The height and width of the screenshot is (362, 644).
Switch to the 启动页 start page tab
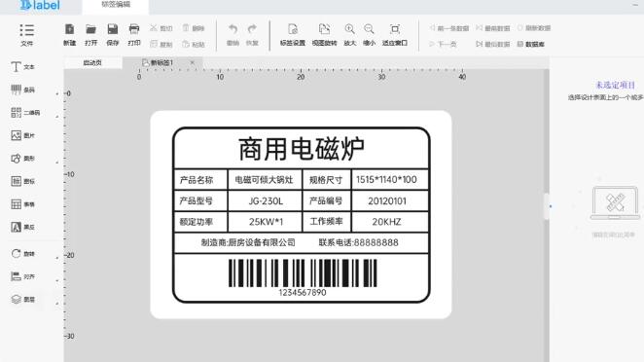coord(92,63)
